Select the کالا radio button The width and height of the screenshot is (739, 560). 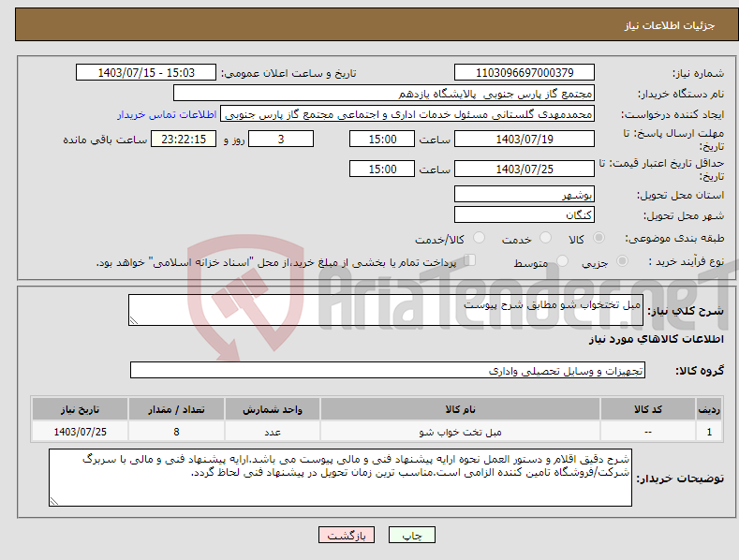pyautogui.click(x=599, y=238)
